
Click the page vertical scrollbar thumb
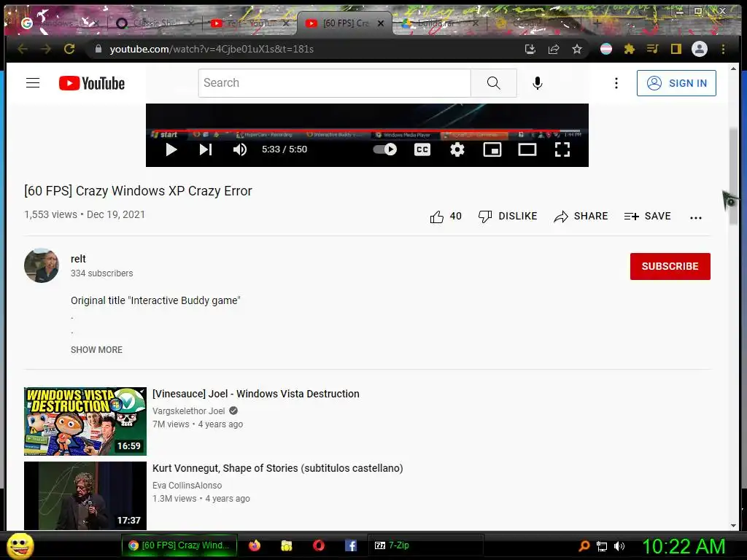(734, 176)
